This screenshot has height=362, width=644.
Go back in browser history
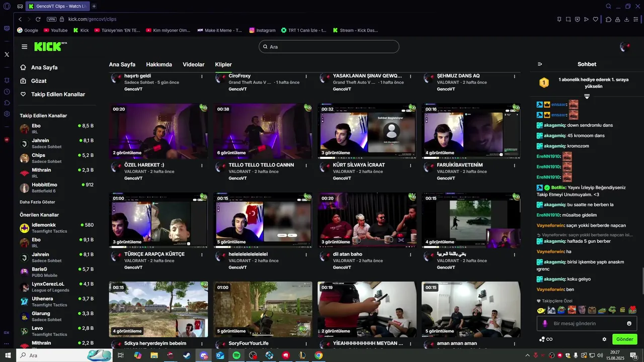click(20, 19)
